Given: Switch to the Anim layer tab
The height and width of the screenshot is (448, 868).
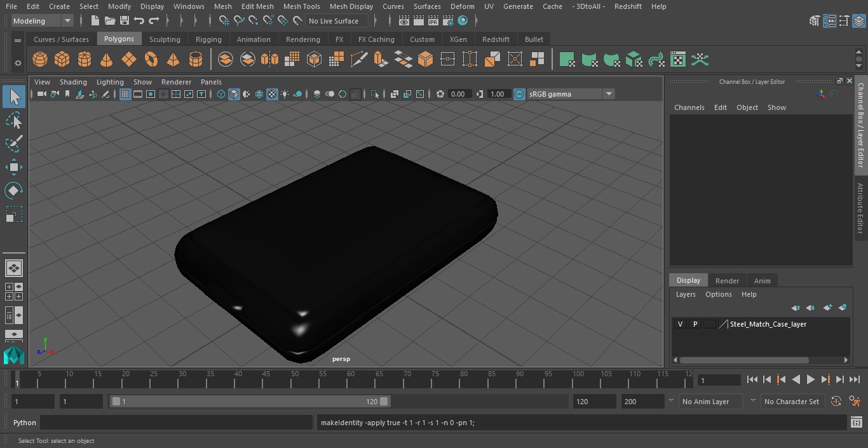Looking at the screenshot, I should [762, 281].
